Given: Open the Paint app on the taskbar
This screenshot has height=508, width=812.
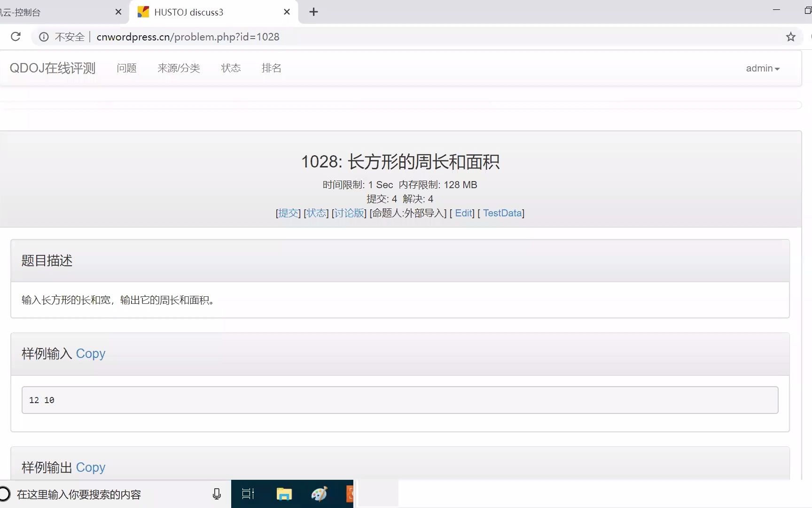Looking at the screenshot, I should coord(320,494).
